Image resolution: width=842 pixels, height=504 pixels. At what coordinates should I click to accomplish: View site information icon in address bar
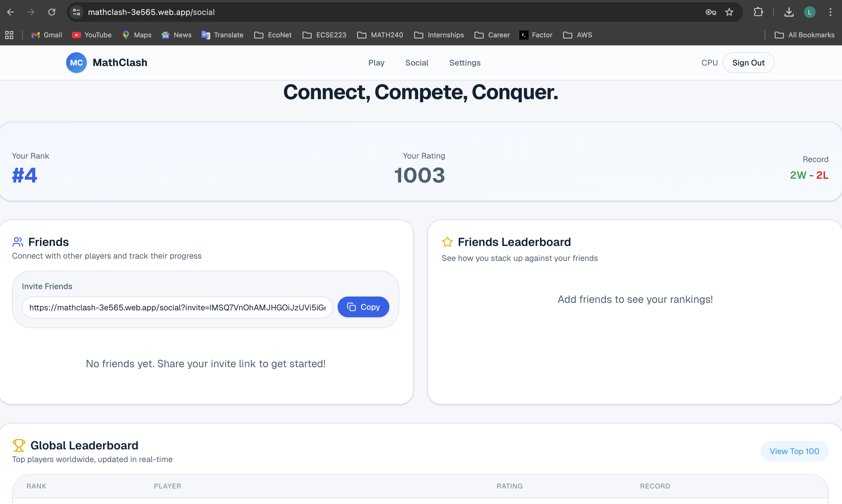(x=77, y=12)
